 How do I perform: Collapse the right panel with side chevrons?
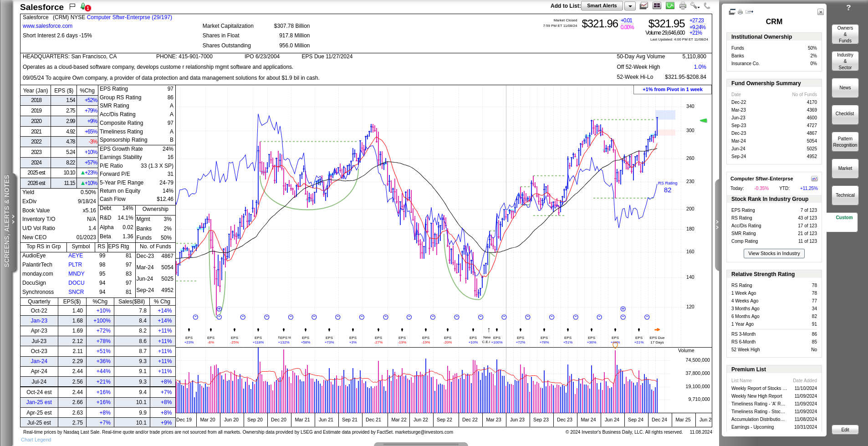point(717,224)
